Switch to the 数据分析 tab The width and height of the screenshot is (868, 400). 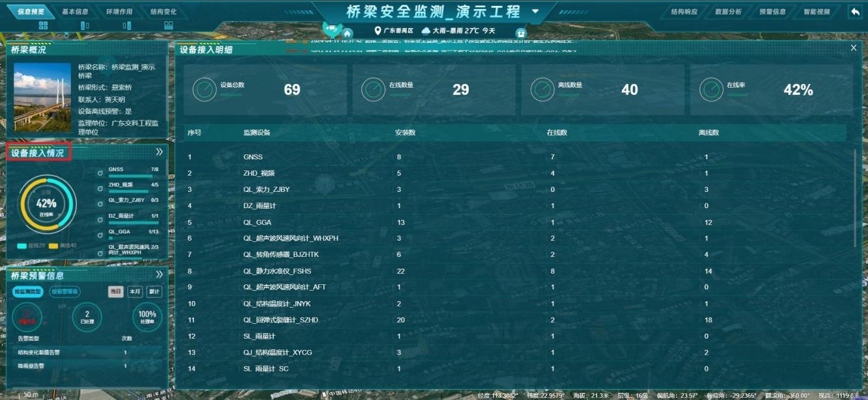[x=728, y=12]
